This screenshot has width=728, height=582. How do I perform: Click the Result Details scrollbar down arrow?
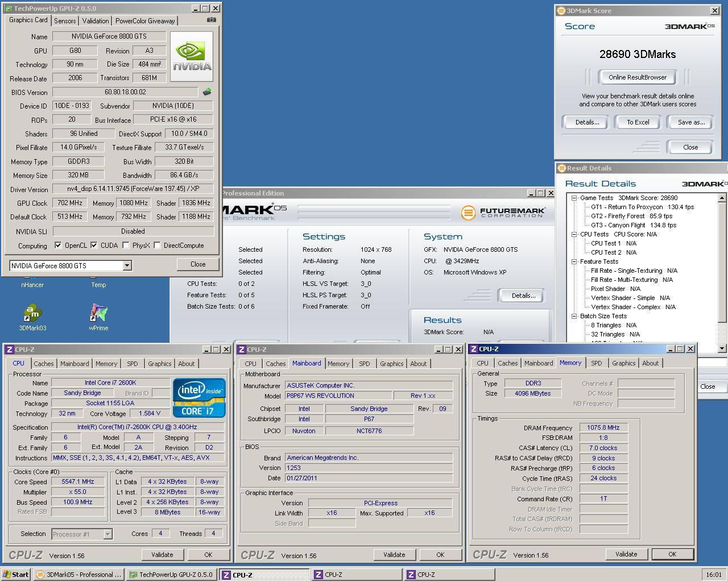[x=722, y=348]
